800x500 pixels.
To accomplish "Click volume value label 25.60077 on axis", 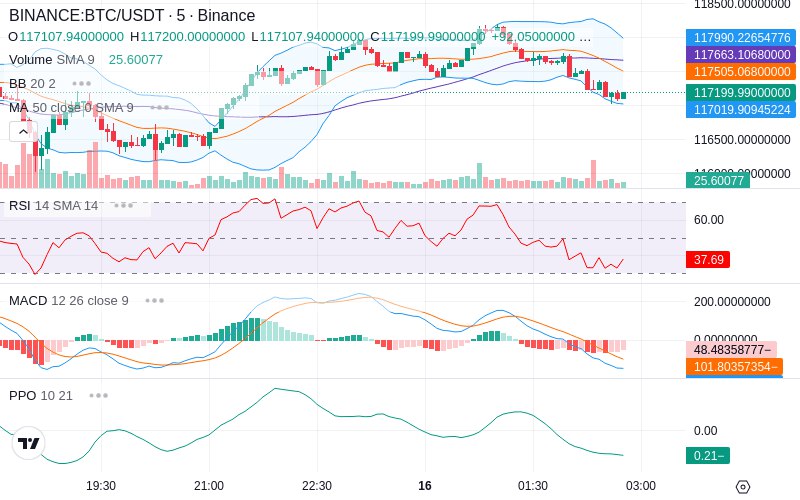I will point(718,180).
